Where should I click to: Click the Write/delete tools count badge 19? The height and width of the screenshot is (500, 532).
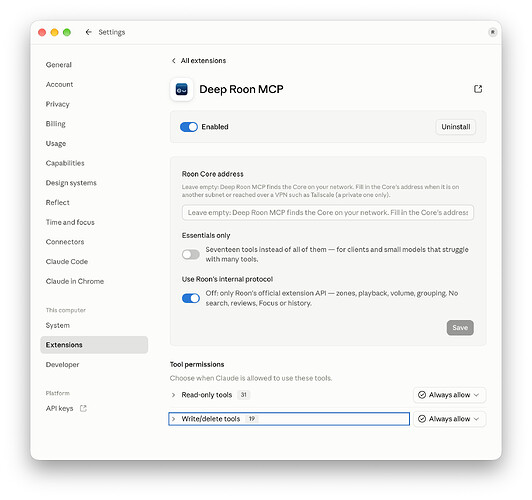point(251,419)
